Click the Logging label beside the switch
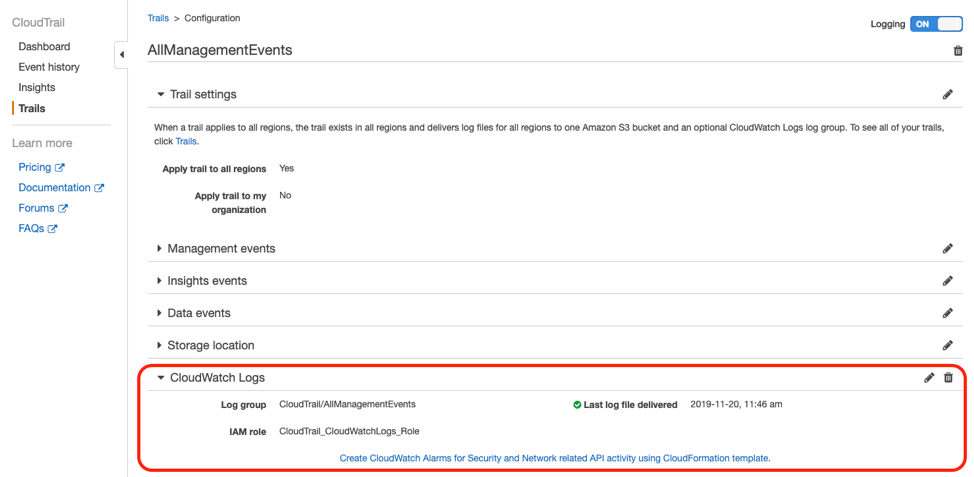 tap(888, 24)
